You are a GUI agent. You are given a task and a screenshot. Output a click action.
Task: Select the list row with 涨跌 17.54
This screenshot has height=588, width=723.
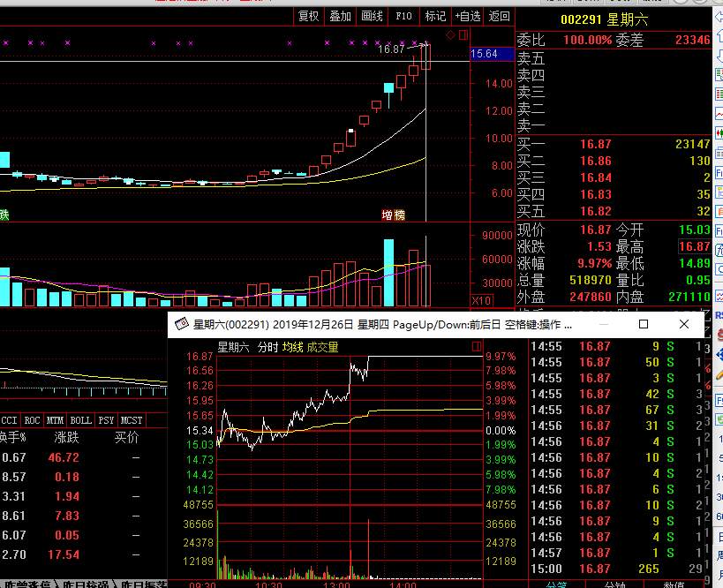pos(84,554)
